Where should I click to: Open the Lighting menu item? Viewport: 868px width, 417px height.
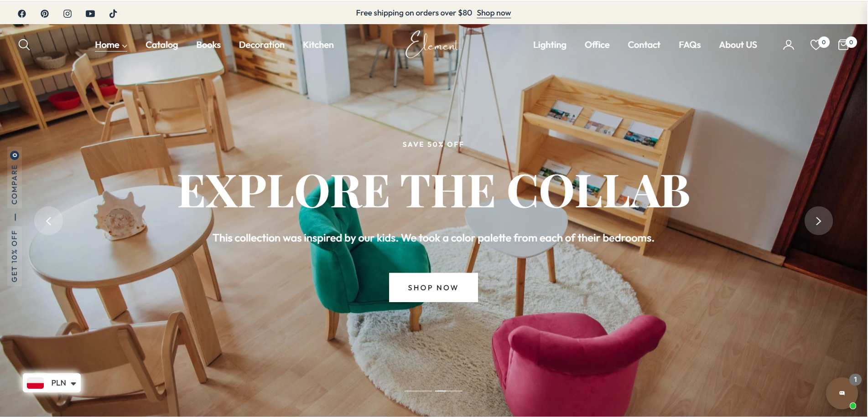550,45
